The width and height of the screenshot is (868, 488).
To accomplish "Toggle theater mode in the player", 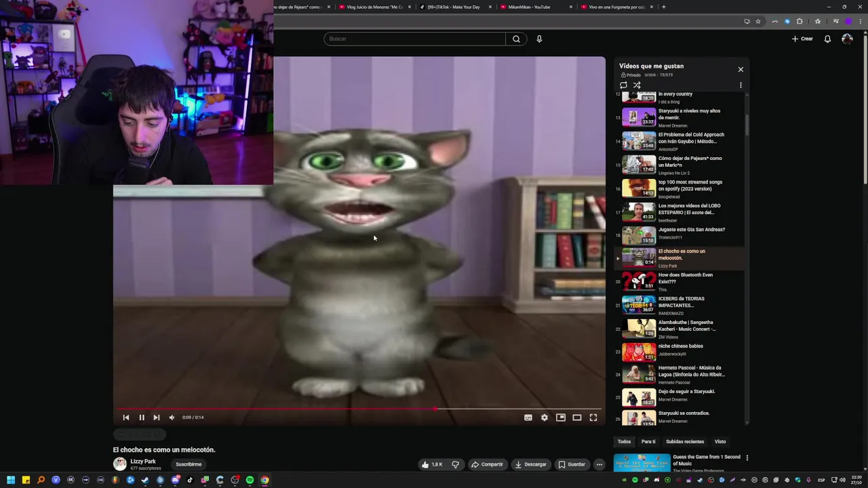I will pyautogui.click(x=577, y=418).
